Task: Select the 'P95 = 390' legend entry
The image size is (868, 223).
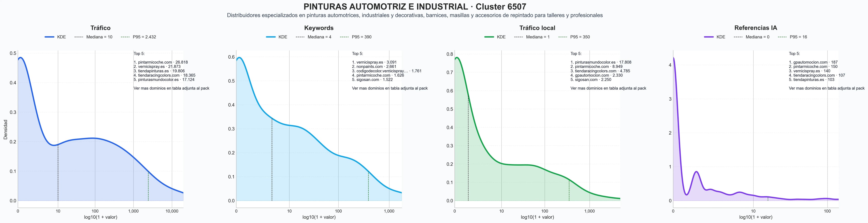Action: (356, 37)
